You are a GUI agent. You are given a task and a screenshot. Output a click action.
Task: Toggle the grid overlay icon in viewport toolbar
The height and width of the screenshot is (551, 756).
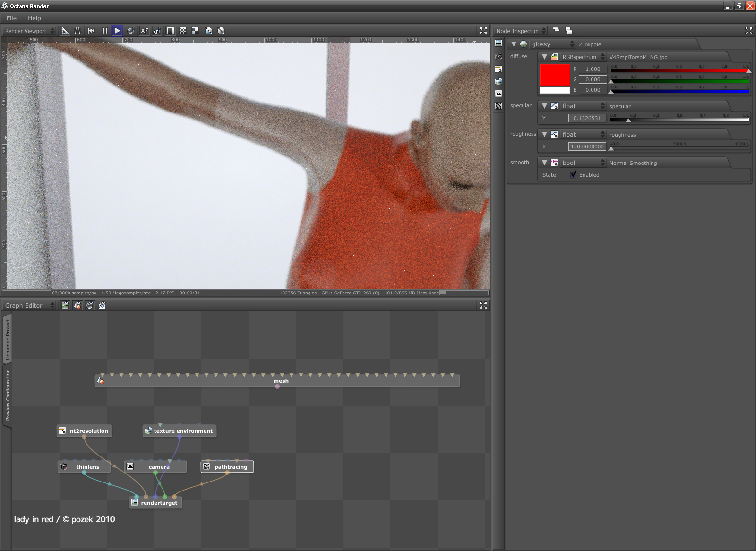coord(77,31)
